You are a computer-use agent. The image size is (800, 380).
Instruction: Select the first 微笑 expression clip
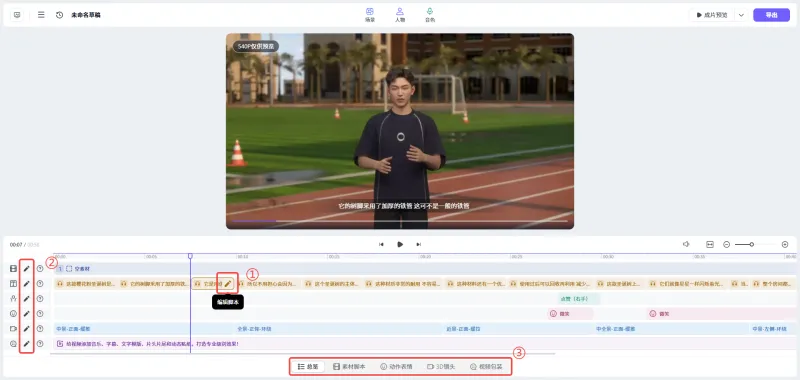pyautogui.click(x=570, y=314)
